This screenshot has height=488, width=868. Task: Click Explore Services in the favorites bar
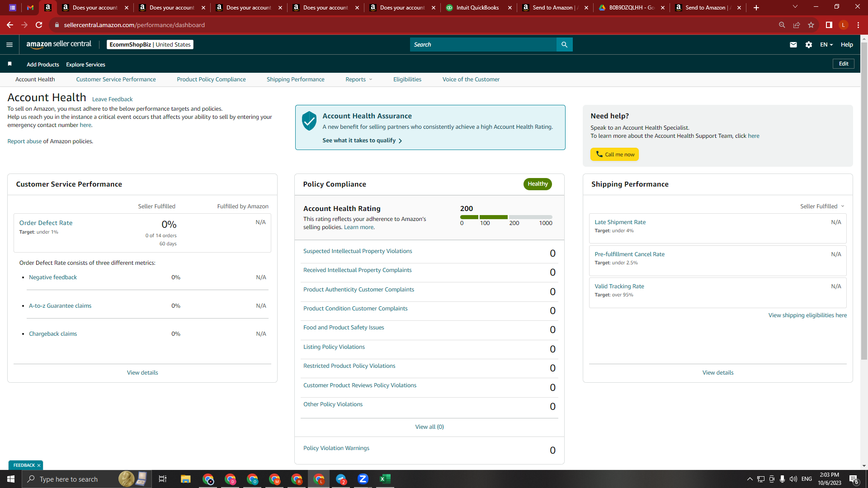[x=85, y=65]
